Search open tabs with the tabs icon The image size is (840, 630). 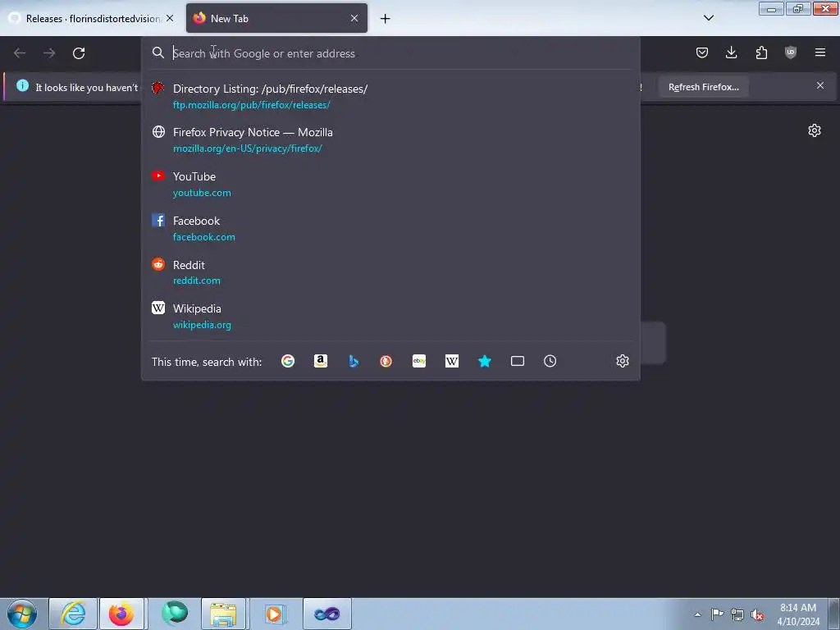tap(518, 361)
